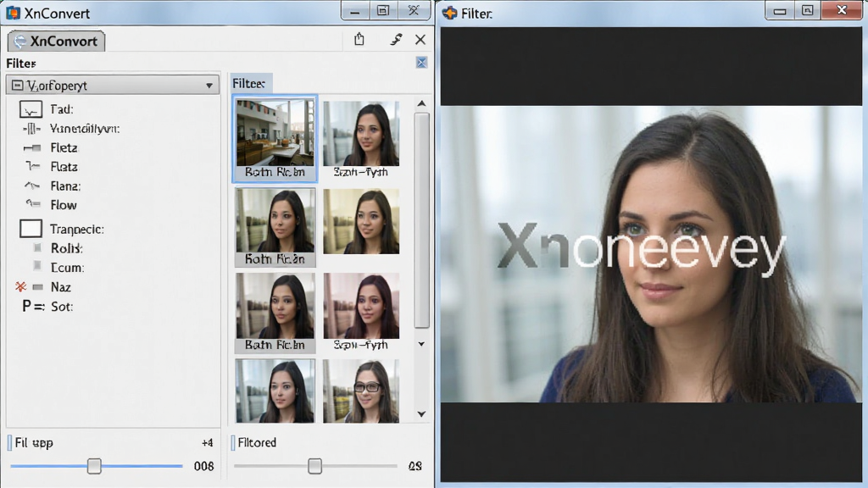Select the Flanz: item
The image size is (868, 488).
click(65, 186)
